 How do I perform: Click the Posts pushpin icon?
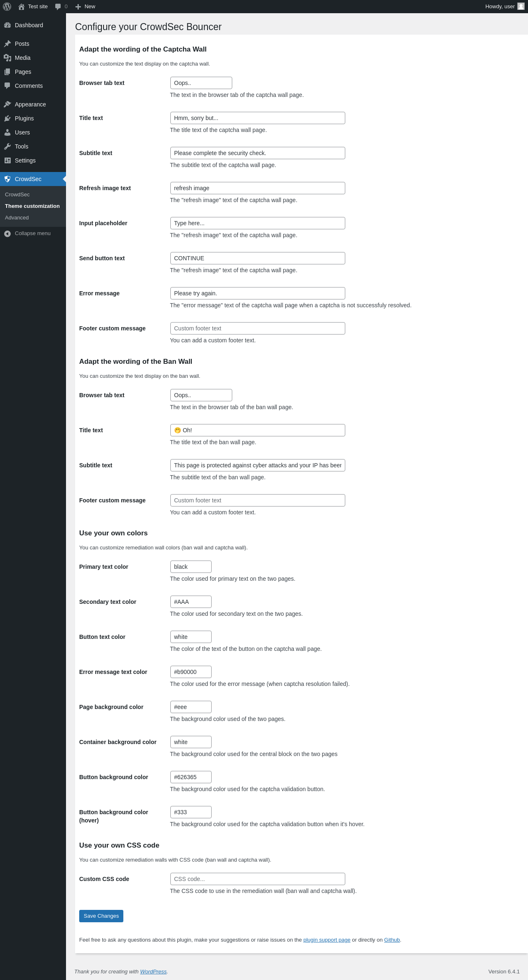tap(7, 44)
